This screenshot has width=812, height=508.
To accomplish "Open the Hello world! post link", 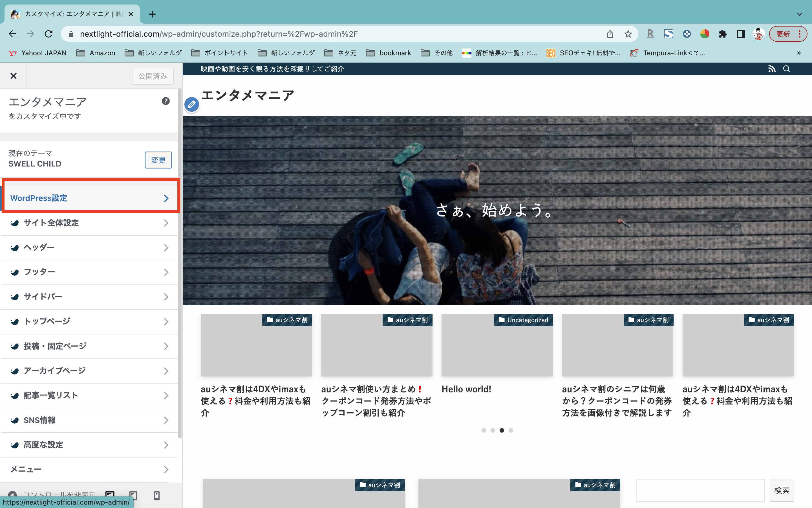I will (466, 389).
